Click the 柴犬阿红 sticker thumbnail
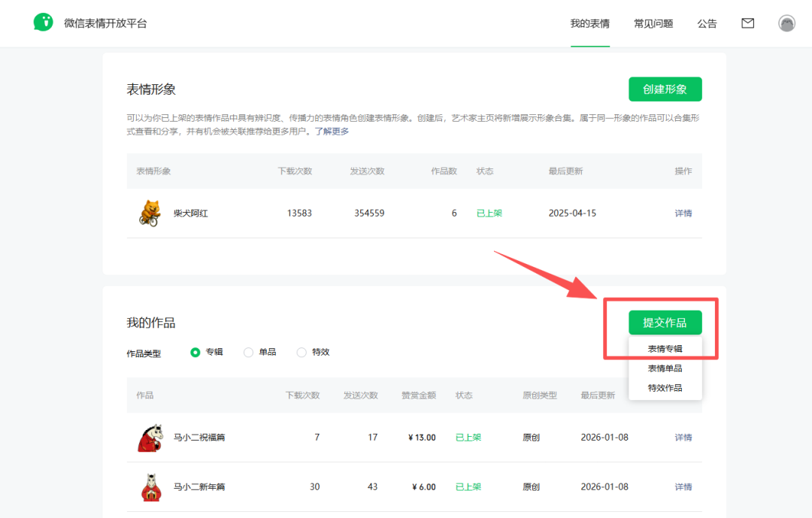This screenshot has height=518, width=812. pos(150,214)
